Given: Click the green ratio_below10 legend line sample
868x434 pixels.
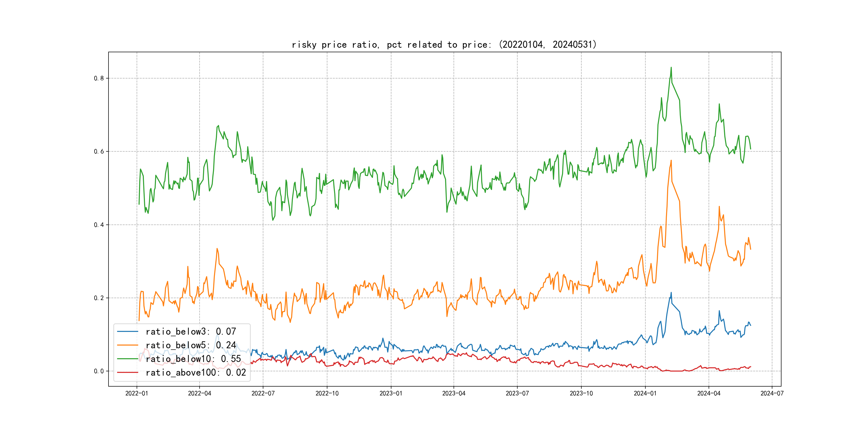Looking at the screenshot, I should (127, 359).
